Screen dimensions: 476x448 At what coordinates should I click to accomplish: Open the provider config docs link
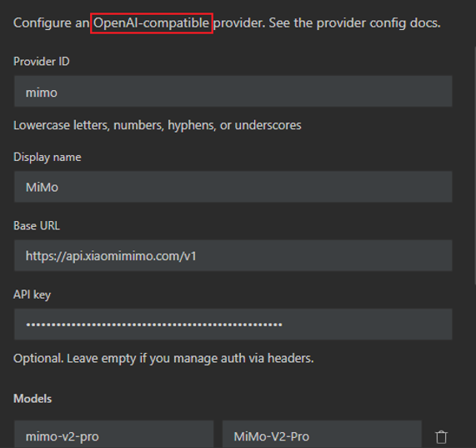(x=378, y=23)
